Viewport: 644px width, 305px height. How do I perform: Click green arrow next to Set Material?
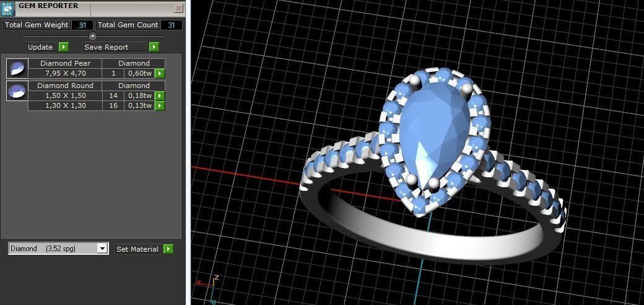click(x=168, y=249)
